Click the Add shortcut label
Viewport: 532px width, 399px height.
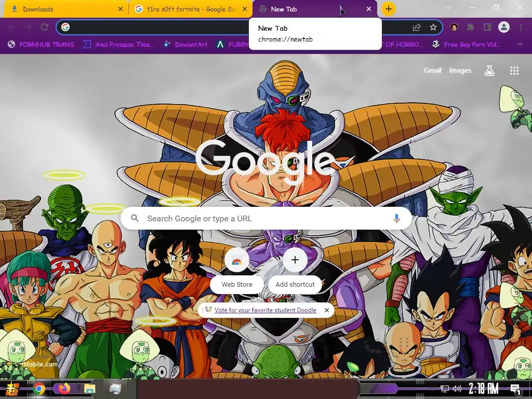[x=295, y=284]
